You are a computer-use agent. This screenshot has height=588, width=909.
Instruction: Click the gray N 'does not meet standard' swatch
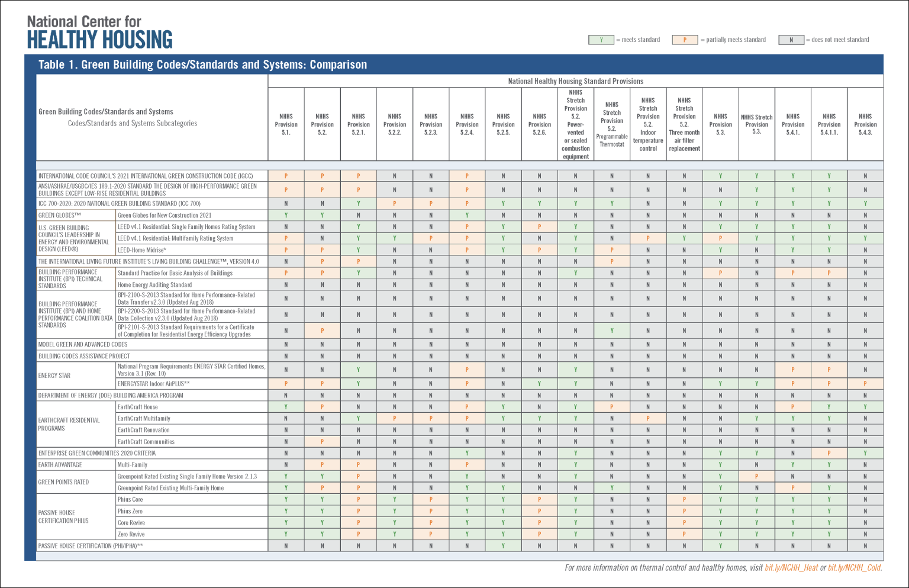tap(791, 40)
